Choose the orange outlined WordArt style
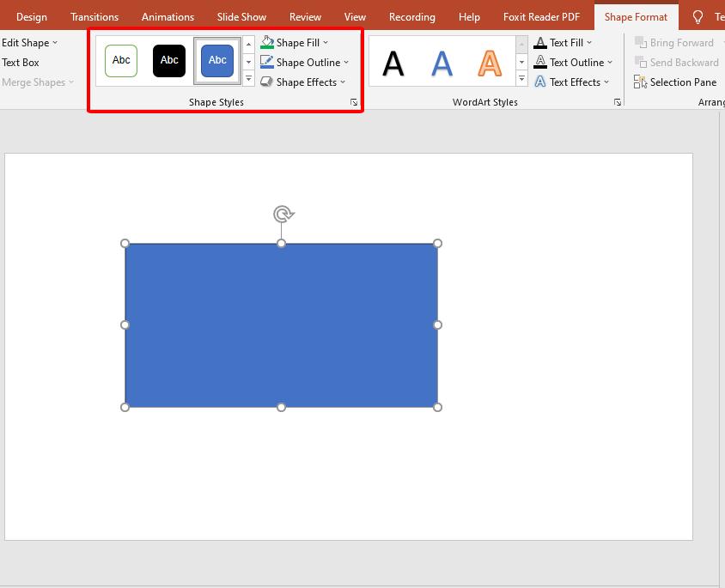This screenshot has height=588, width=725. click(490, 63)
